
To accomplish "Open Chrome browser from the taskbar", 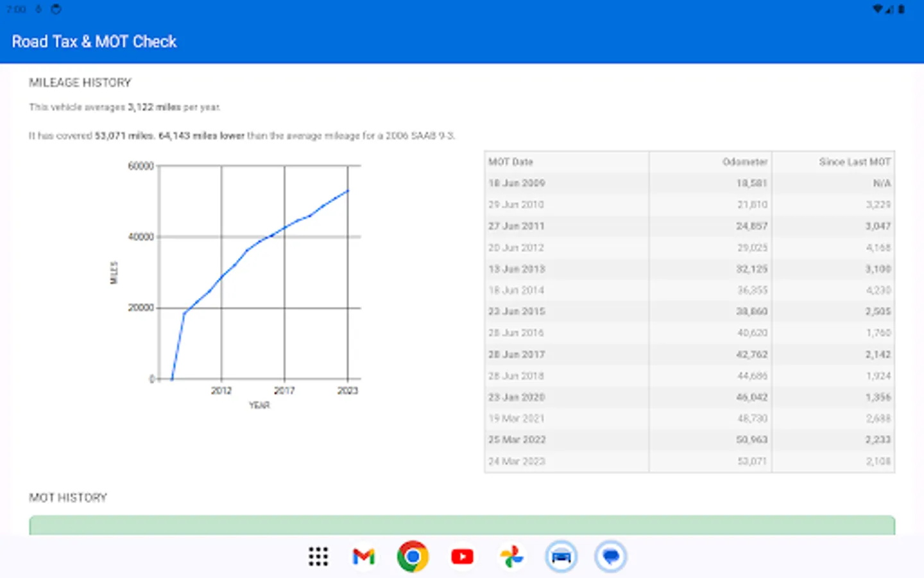I will [x=413, y=556].
